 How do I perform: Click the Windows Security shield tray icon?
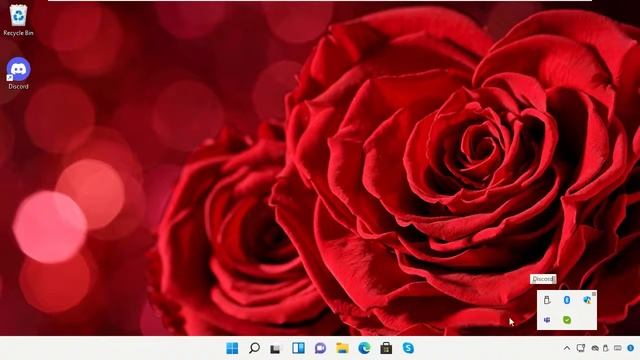[x=587, y=300]
